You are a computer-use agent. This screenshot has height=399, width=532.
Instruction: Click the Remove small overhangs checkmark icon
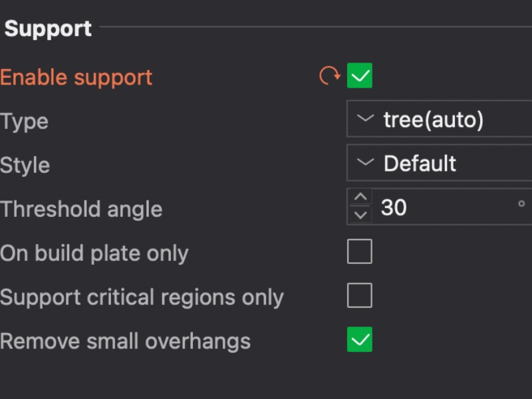tap(360, 340)
